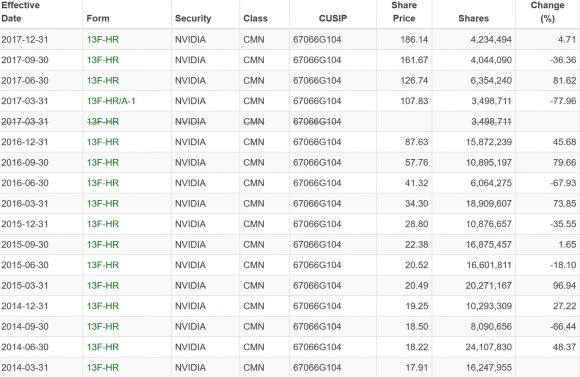This screenshot has width=580, height=377.
Task: Select the share price 186.14
Action: [x=414, y=40]
